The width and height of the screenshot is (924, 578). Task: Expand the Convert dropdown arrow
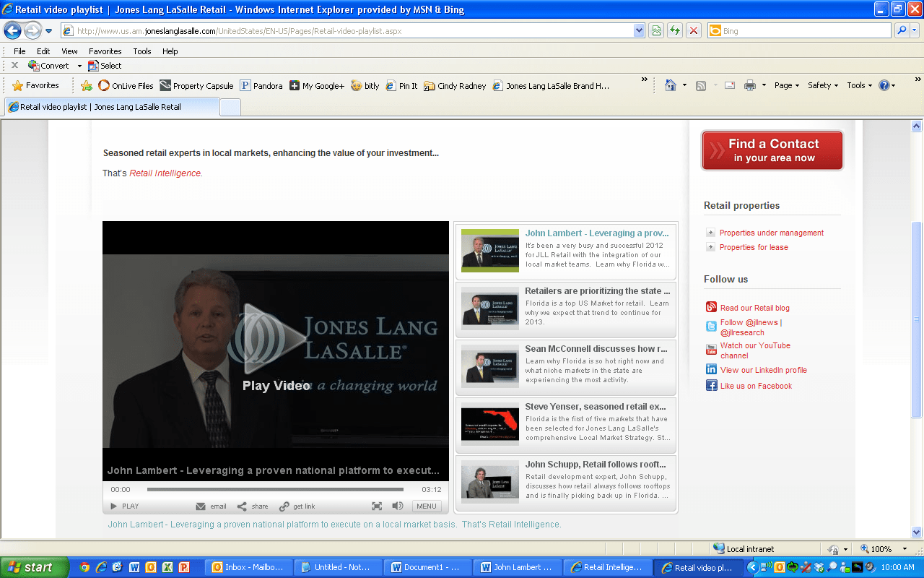coord(79,66)
